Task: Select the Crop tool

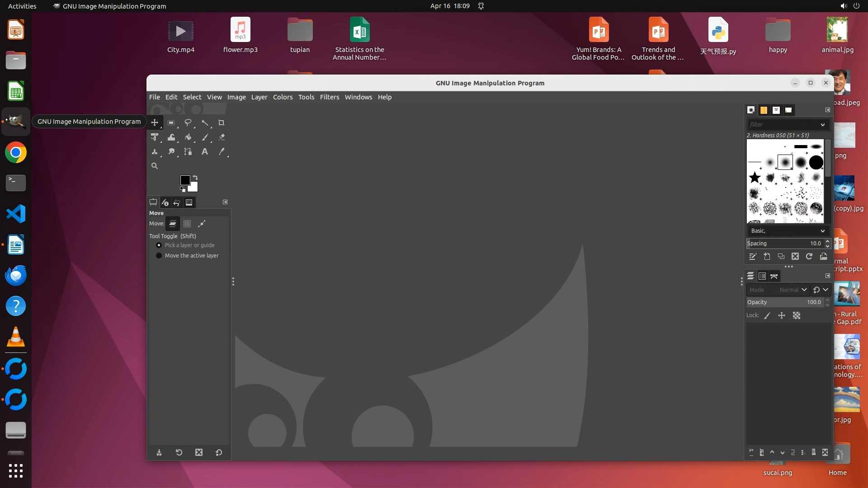Action: tap(221, 122)
